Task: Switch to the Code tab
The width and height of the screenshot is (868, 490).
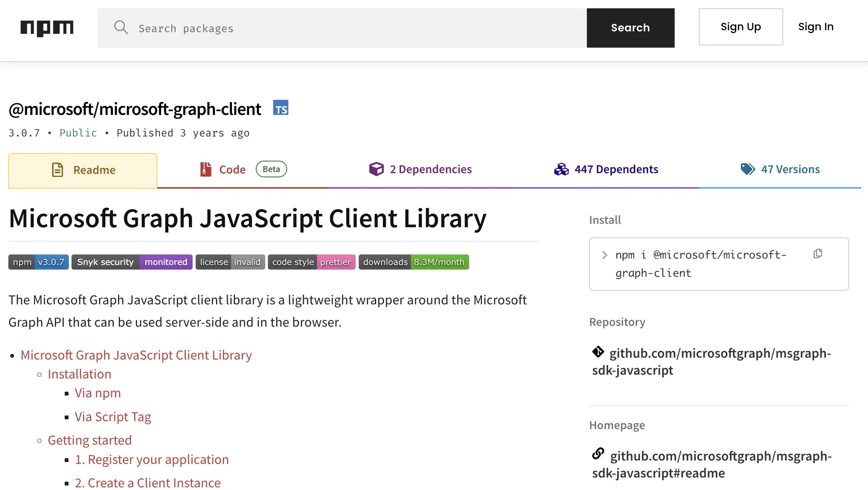Action: click(x=243, y=169)
